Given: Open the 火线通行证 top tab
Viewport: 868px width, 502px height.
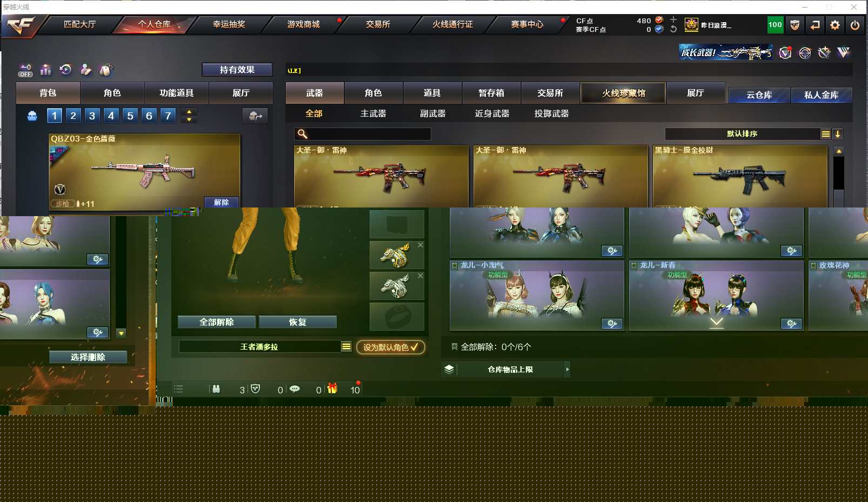Looking at the screenshot, I should (453, 24).
